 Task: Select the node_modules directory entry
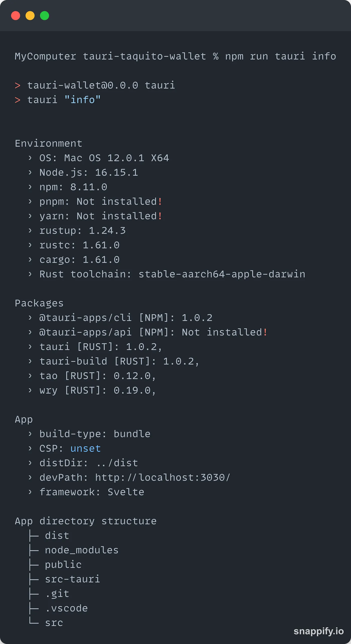pos(81,550)
